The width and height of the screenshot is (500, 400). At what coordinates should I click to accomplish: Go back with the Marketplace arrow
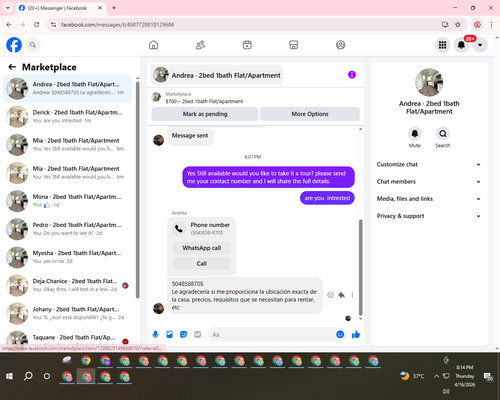(x=12, y=67)
